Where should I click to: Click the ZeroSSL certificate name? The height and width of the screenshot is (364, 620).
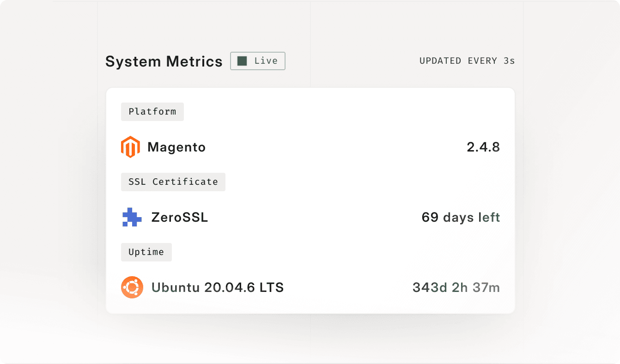180,217
